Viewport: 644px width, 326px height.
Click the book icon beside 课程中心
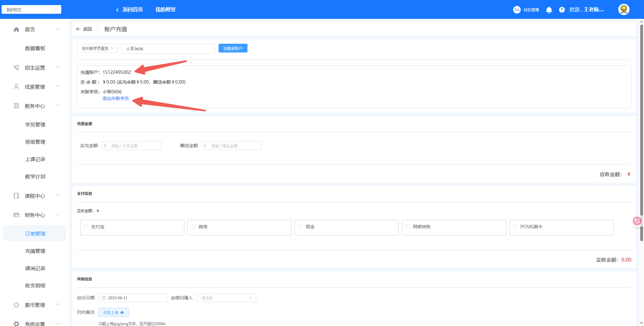16,196
